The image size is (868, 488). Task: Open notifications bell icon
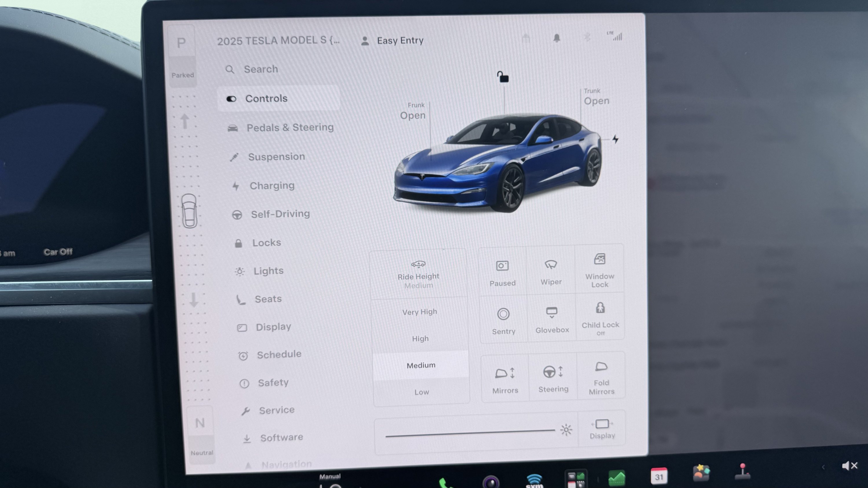pos(557,38)
